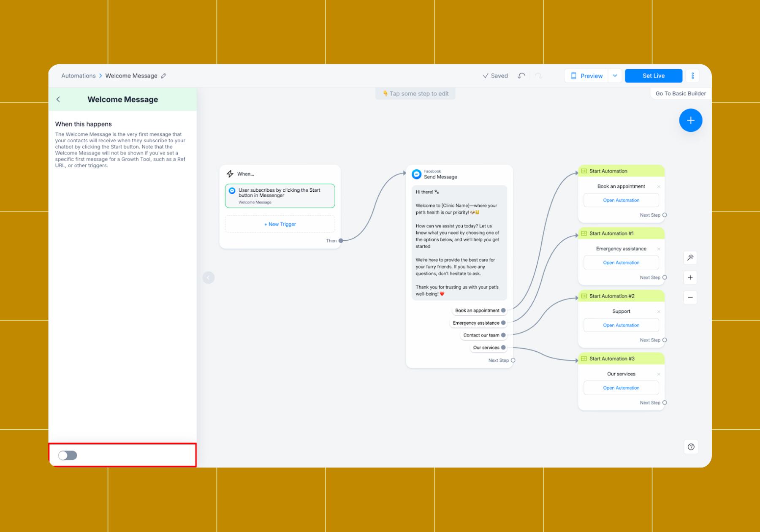The width and height of the screenshot is (760, 532).
Task: Click the magic wand auto-arrange icon
Action: point(690,258)
